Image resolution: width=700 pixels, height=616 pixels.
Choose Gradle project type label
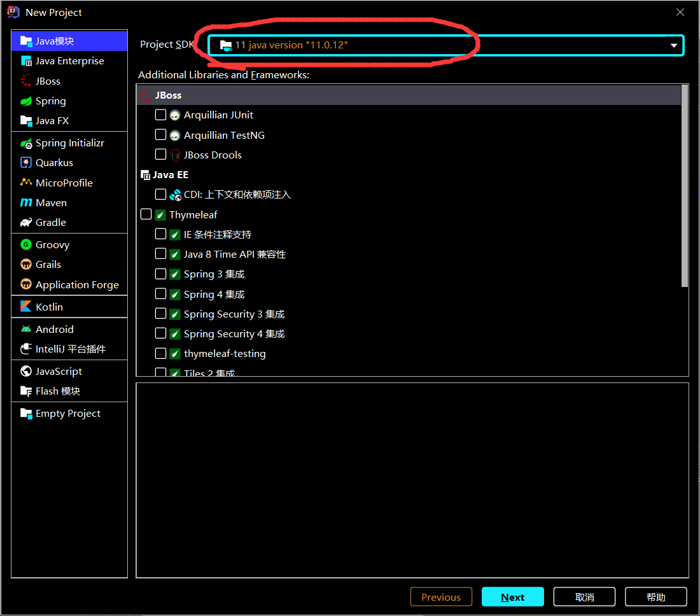pos(50,222)
